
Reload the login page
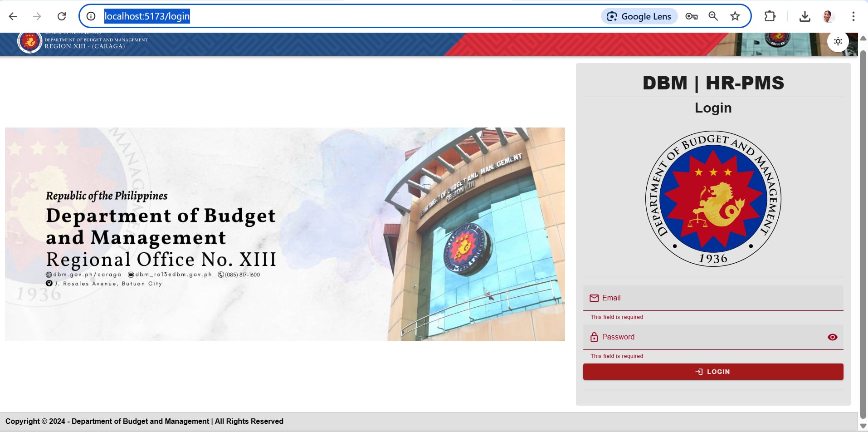click(x=62, y=16)
